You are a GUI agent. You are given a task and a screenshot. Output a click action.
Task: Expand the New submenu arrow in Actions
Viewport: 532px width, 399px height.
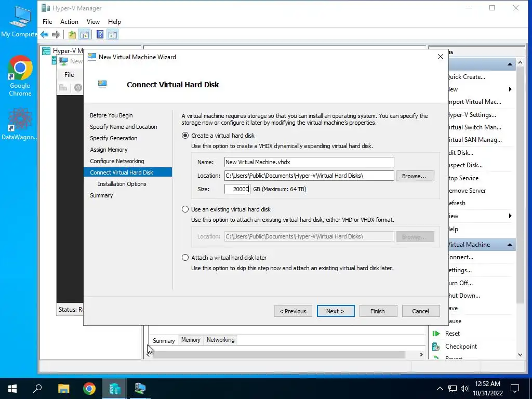510,89
